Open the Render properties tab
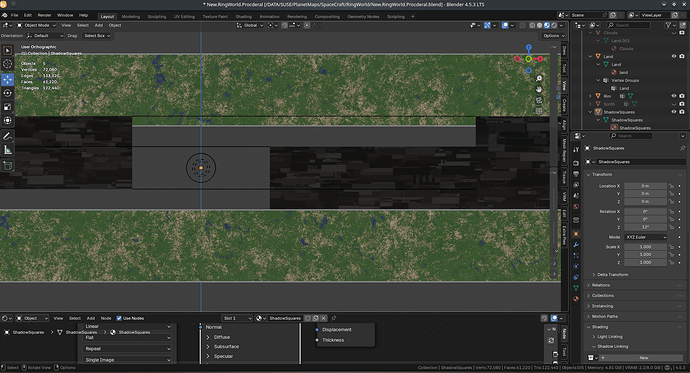 point(576,163)
